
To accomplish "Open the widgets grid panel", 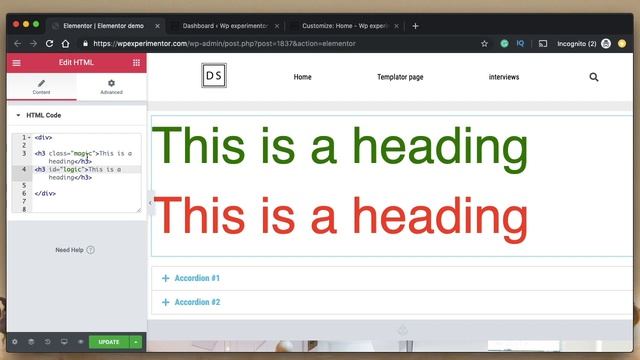I will pos(136,62).
